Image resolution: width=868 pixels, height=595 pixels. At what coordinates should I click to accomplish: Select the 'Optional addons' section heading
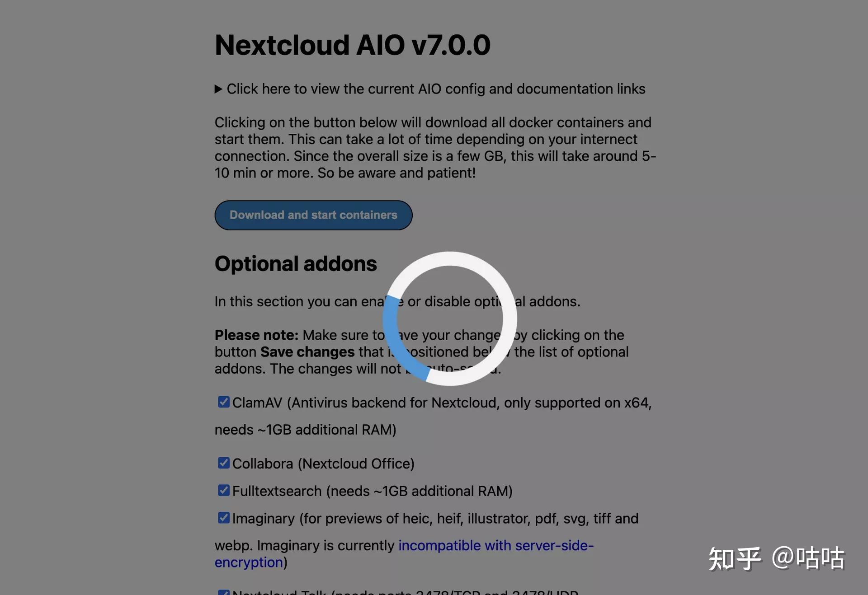click(296, 263)
